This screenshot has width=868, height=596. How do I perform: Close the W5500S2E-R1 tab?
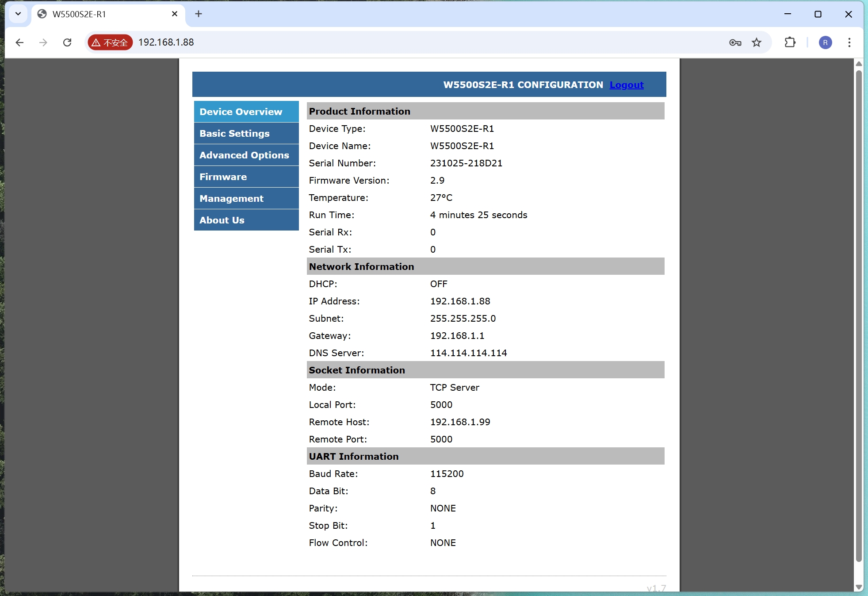[x=175, y=14]
